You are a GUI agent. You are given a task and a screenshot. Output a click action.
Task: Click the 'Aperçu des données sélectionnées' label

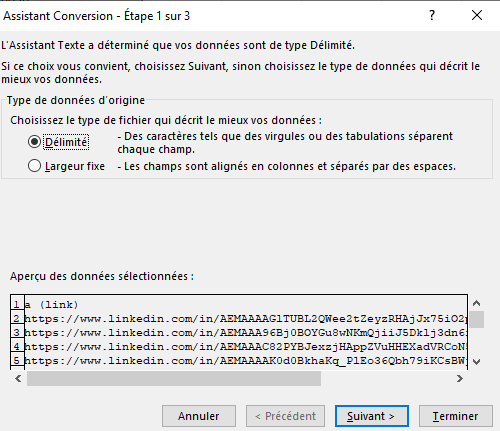pos(102,276)
